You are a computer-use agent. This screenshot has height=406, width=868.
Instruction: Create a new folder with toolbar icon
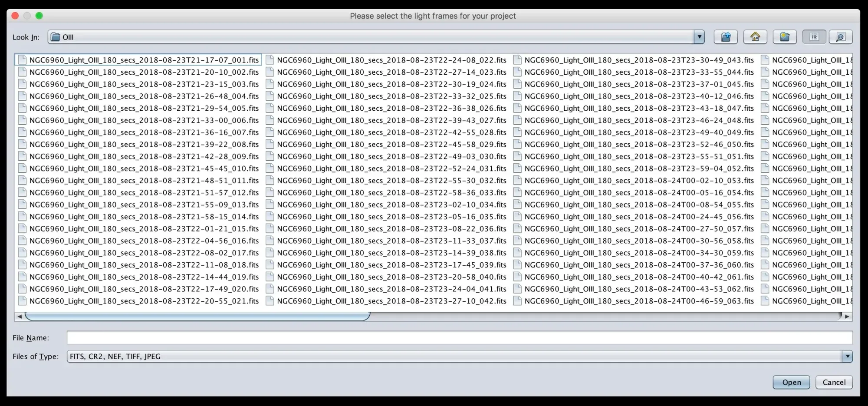(785, 37)
